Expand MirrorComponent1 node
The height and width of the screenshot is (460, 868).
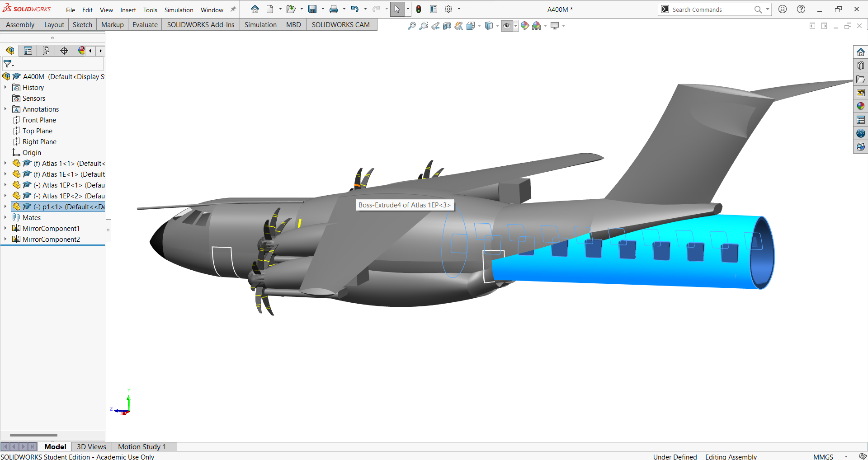point(5,228)
